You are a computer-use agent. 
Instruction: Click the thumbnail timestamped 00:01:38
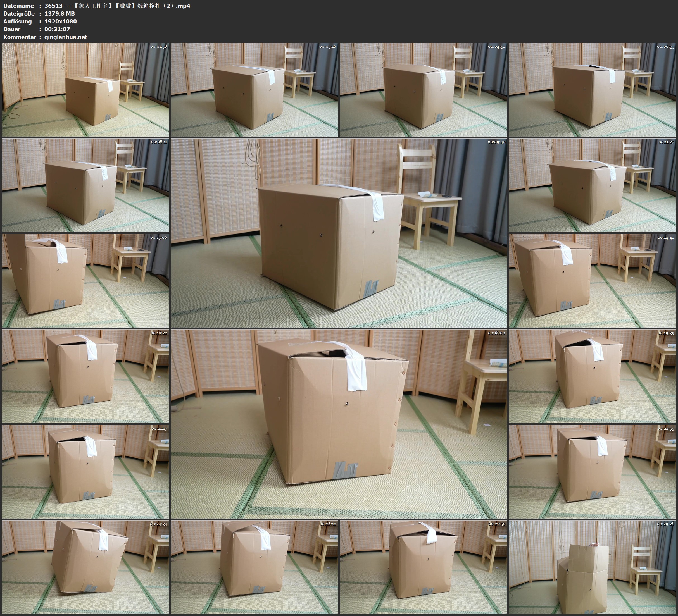tap(85, 89)
